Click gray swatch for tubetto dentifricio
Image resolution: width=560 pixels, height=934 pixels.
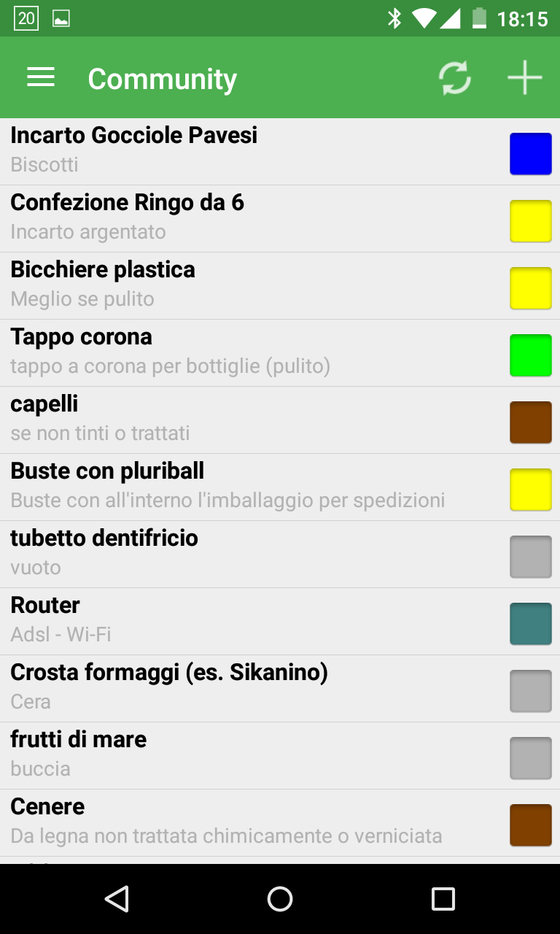(530, 557)
